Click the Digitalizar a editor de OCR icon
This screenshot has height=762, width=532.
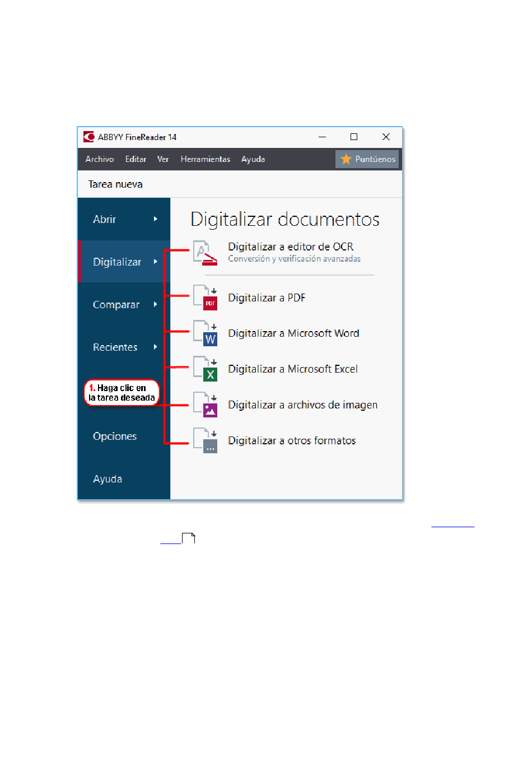[205, 252]
